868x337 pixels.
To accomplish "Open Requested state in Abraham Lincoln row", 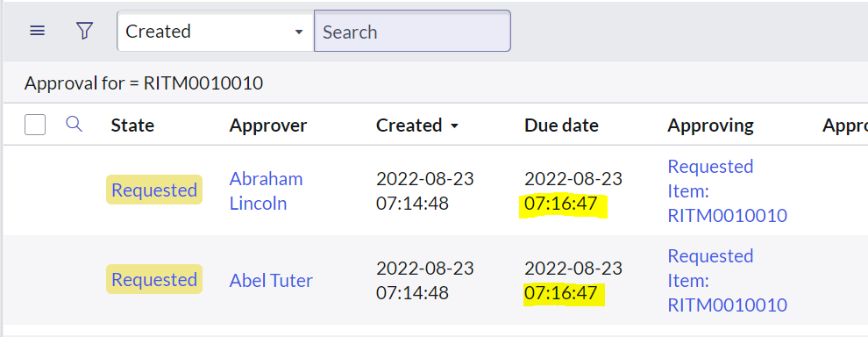I will [154, 190].
